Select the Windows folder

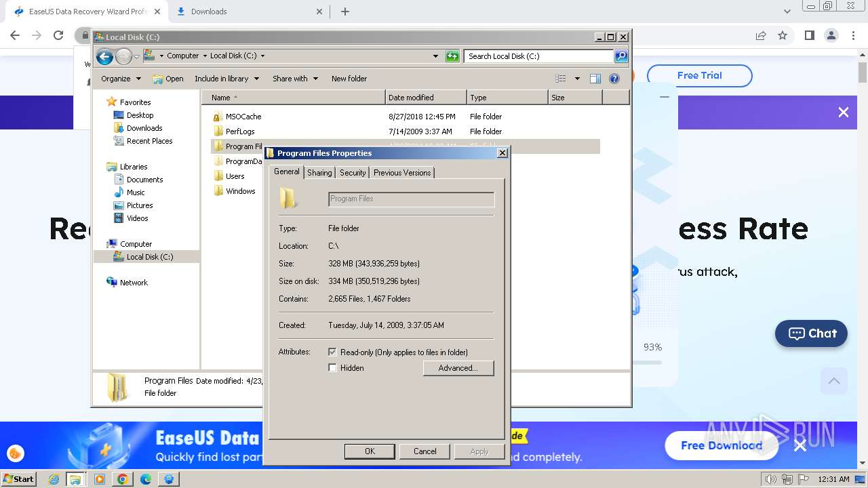(240, 191)
